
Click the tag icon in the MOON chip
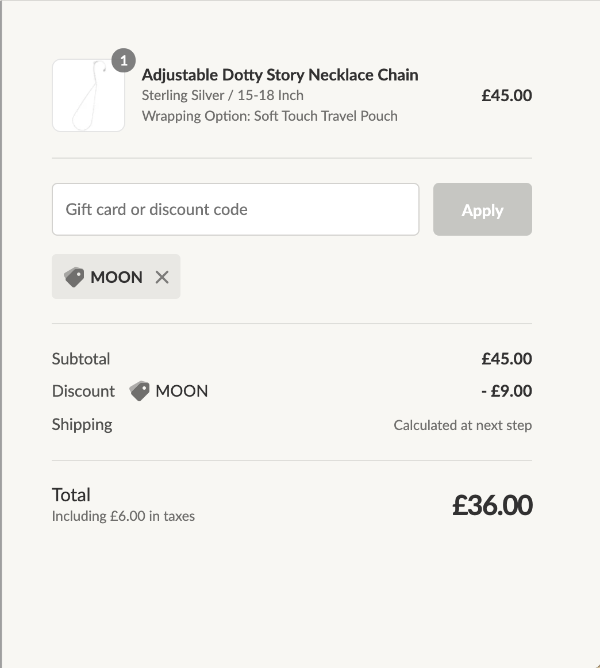pyautogui.click(x=74, y=277)
